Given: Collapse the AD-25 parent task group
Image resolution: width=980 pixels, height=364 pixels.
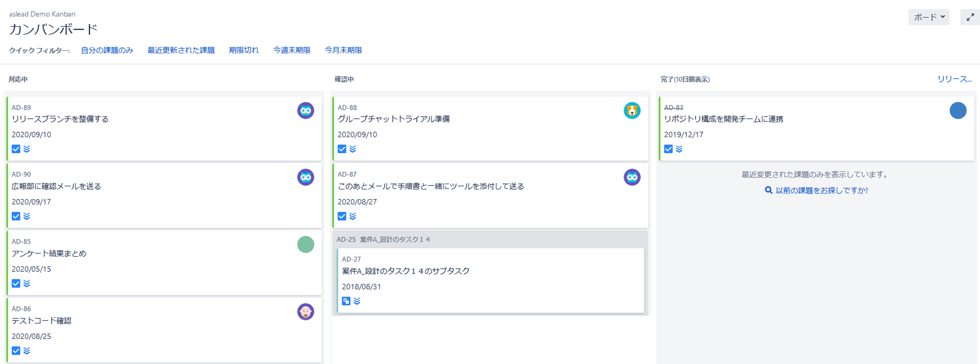Looking at the screenshot, I should coord(383,240).
